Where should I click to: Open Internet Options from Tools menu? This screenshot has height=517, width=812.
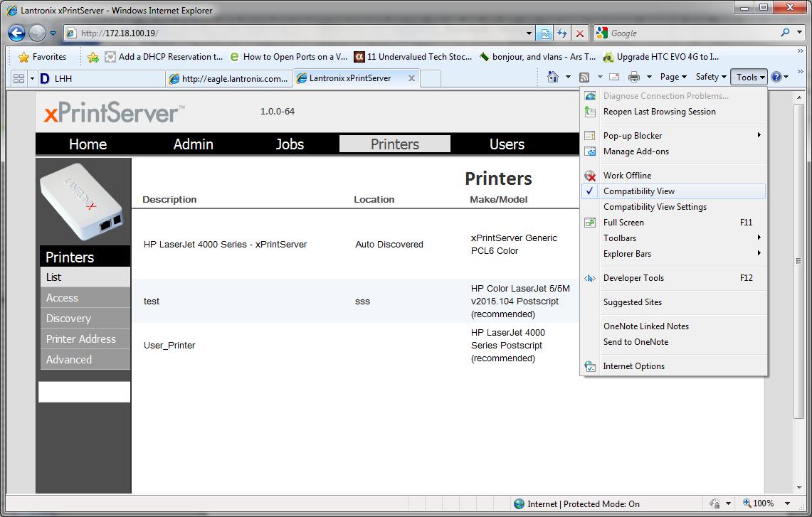pyautogui.click(x=633, y=366)
